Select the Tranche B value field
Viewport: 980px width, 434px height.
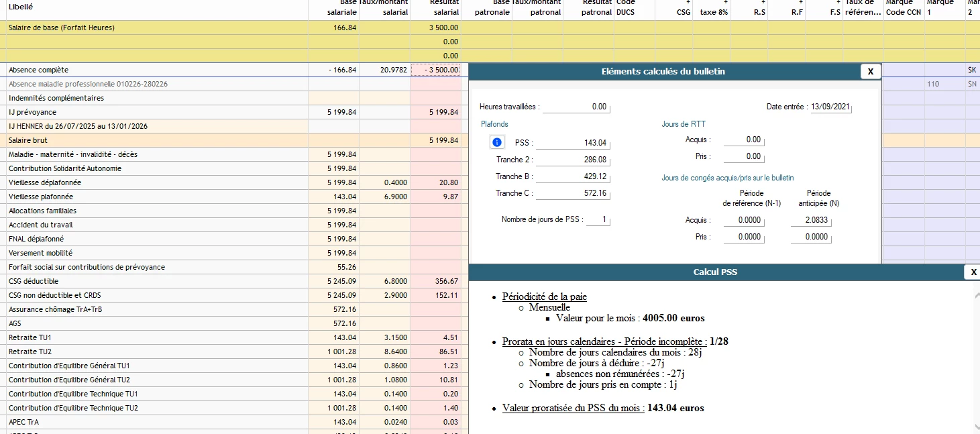572,176
